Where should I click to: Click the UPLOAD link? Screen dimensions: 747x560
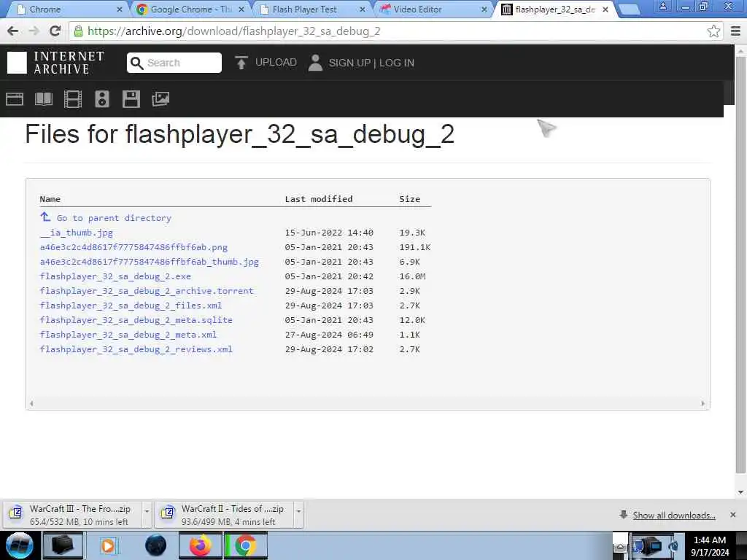pyautogui.click(x=276, y=63)
